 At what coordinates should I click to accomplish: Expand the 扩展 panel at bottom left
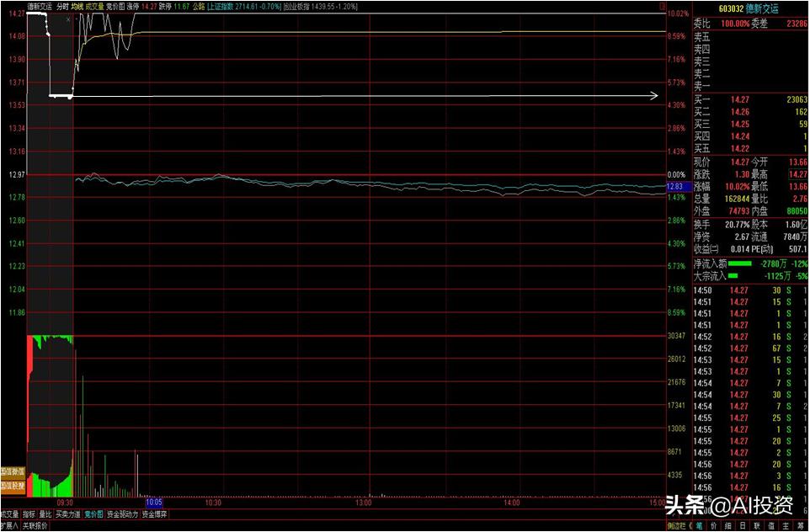point(9,526)
